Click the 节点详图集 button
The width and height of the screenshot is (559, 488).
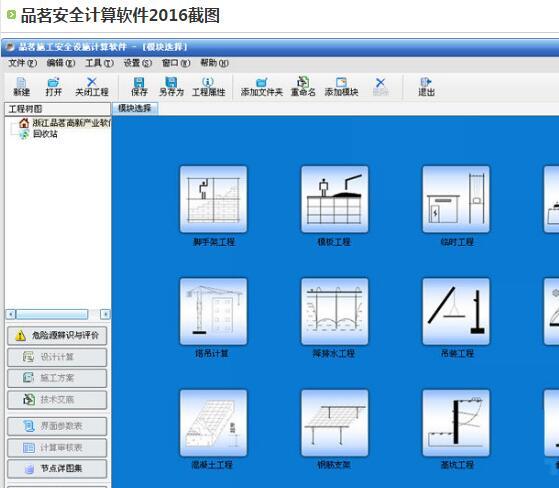tap(57, 468)
